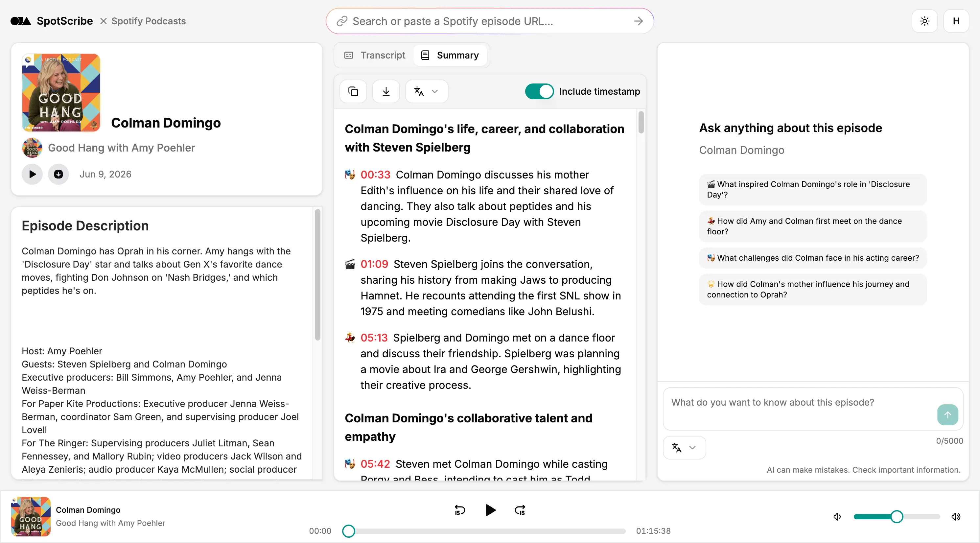Download the episode with the round arrow icon
Screen dimensions: 980x543
[x=58, y=174]
